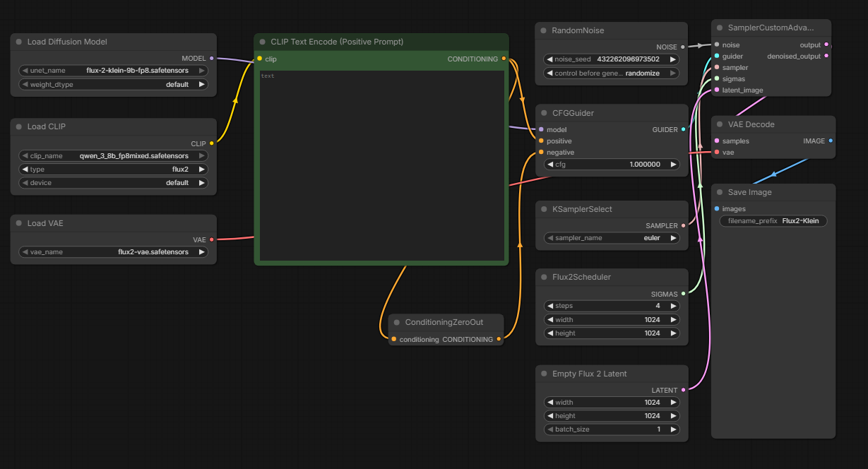Viewport: 868px width, 469px height.
Task: Click the negative input socket on CFGGuider
Action: point(541,153)
